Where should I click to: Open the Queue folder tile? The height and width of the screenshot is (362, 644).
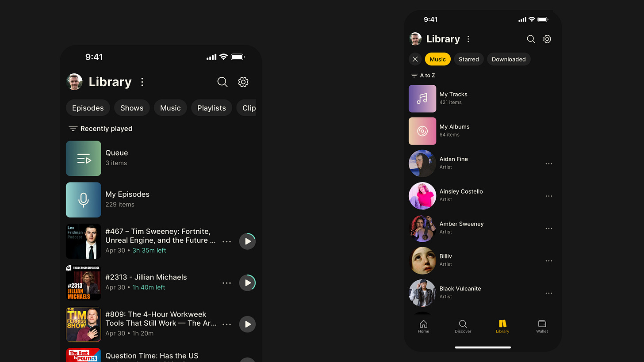click(x=84, y=158)
